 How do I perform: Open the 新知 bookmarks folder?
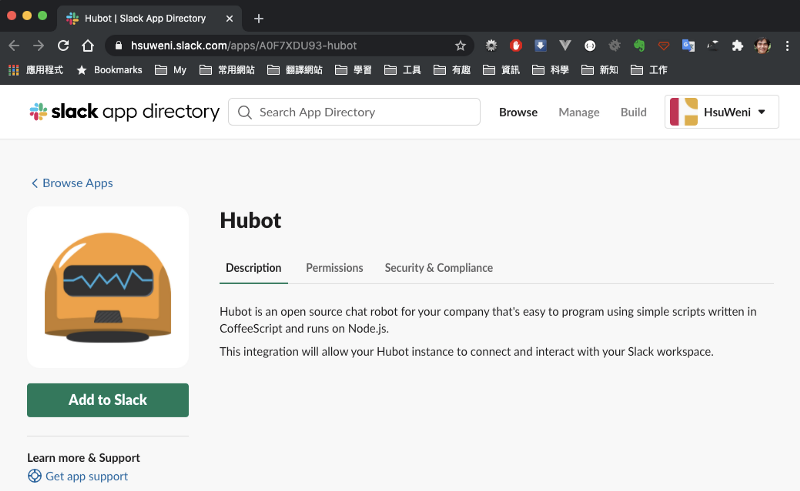click(x=600, y=70)
